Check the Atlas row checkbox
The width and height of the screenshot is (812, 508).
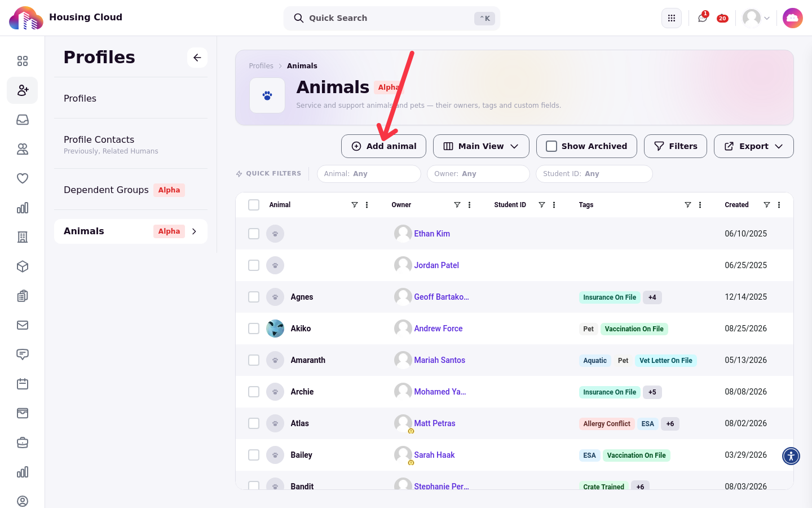coord(254,423)
